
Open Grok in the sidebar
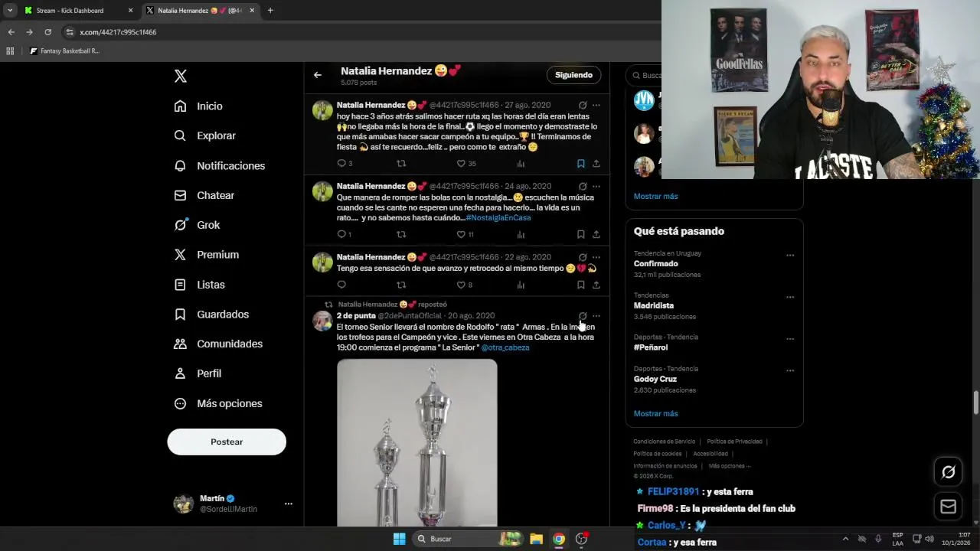coord(197,225)
